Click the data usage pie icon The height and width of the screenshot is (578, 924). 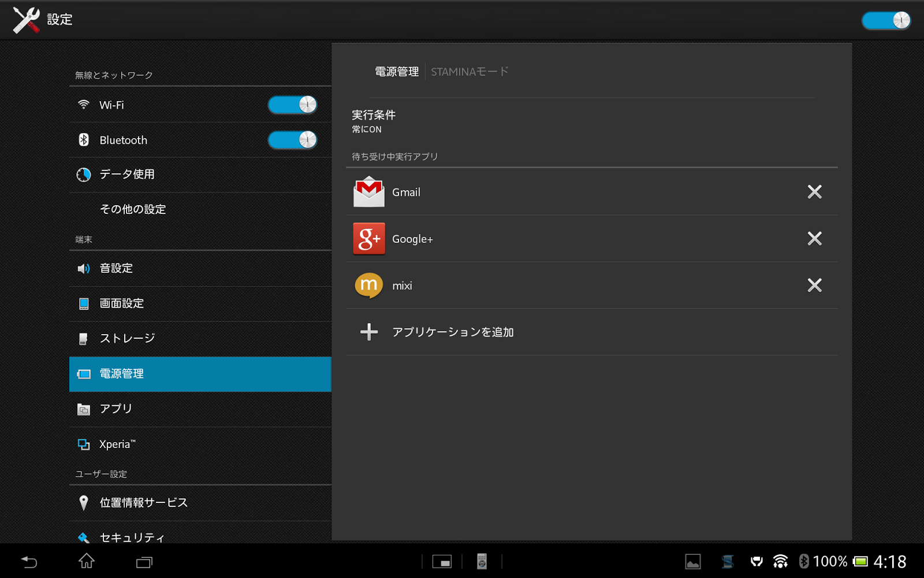point(84,175)
